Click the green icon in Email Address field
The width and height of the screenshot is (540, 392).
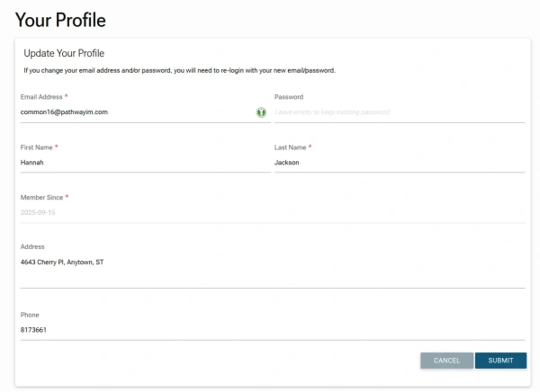261,112
